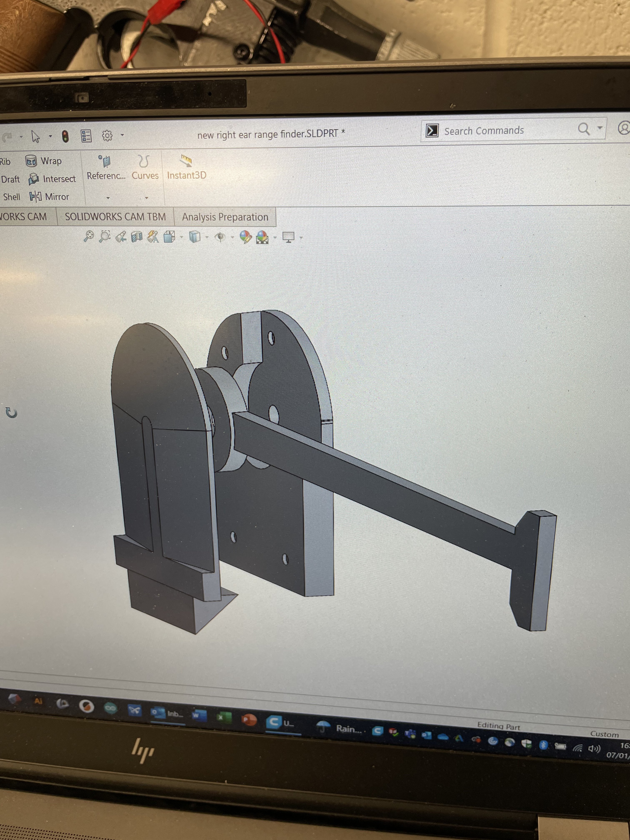Click the 'Editing Part' status text
Viewport: 630px width, 840px height.
tap(499, 726)
